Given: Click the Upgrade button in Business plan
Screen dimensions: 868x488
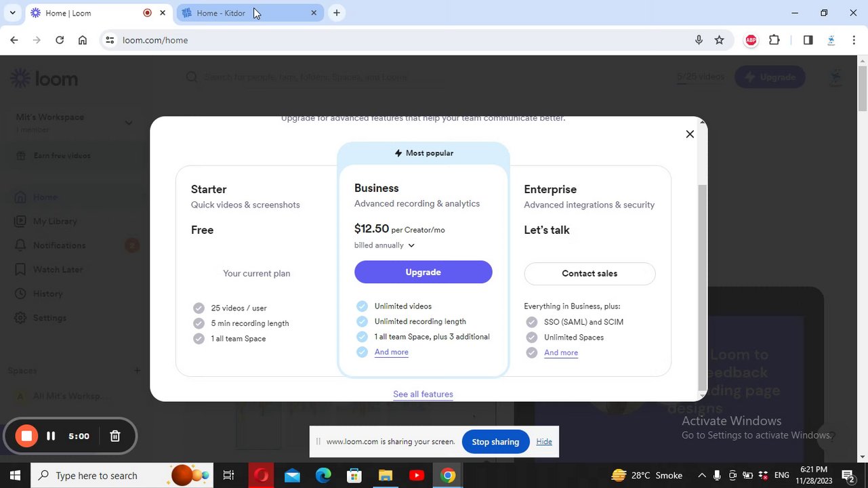Looking at the screenshot, I should click(x=423, y=272).
